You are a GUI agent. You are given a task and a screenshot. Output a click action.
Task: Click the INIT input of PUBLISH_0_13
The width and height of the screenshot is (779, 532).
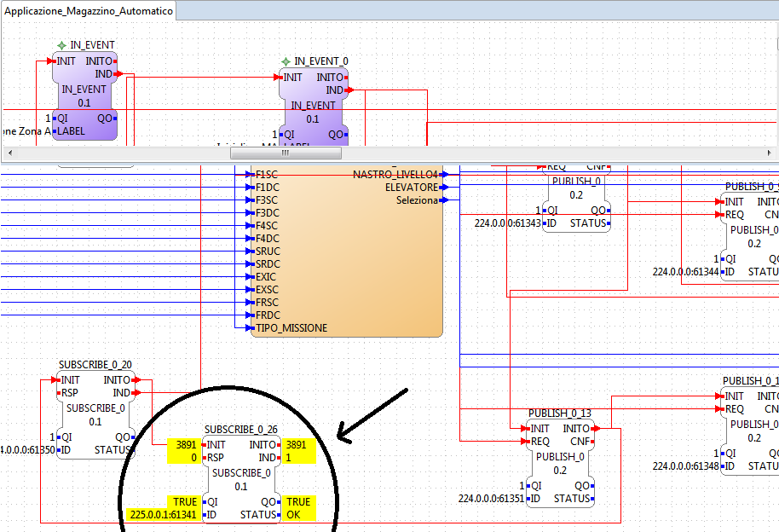pos(540,429)
